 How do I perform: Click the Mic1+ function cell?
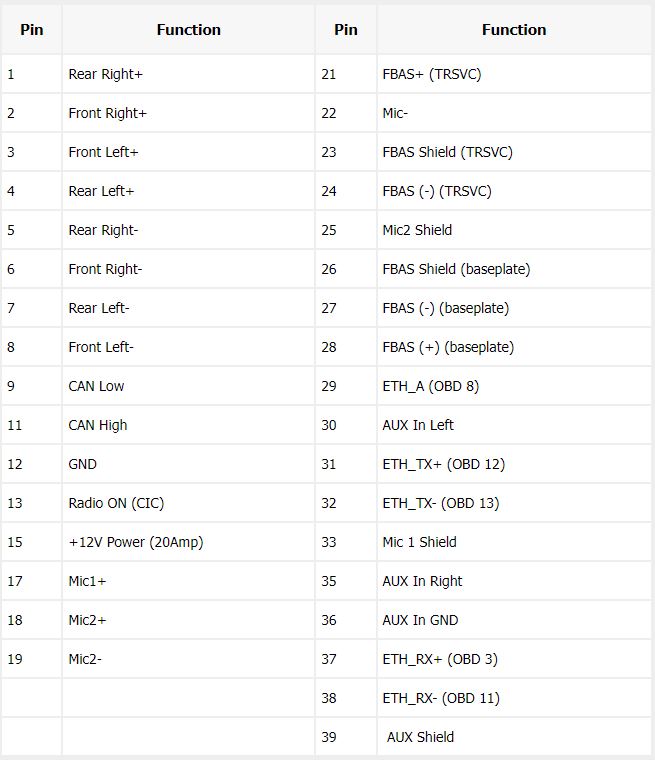[188, 581]
